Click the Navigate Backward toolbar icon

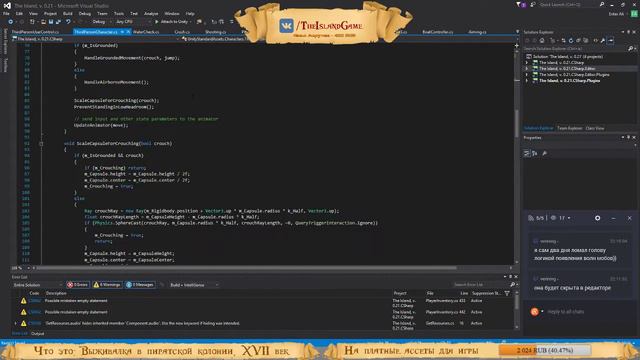click(x=11, y=22)
